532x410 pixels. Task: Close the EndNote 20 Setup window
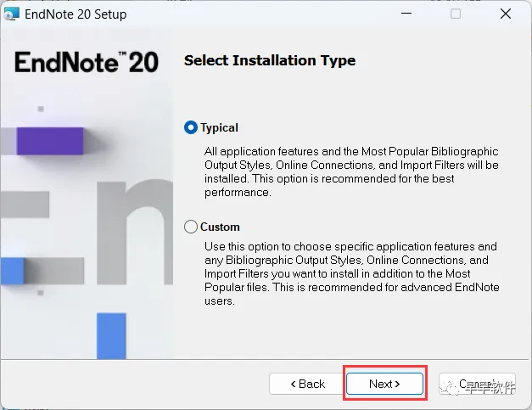coord(507,14)
